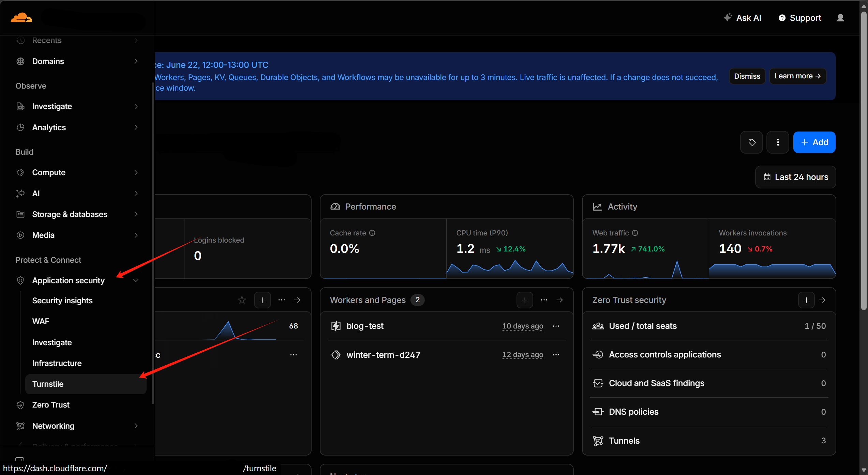Click the plus button in Zero Trust security
The image size is (868, 475).
point(806,300)
